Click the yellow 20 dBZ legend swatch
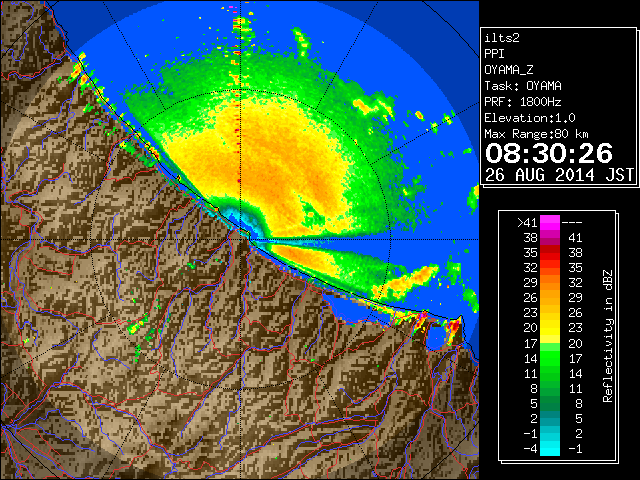The width and height of the screenshot is (640, 480). tap(550, 328)
